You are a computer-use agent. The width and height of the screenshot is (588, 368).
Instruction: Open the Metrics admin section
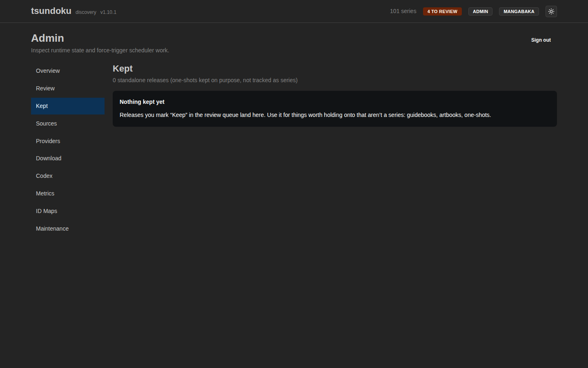point(68,193)
